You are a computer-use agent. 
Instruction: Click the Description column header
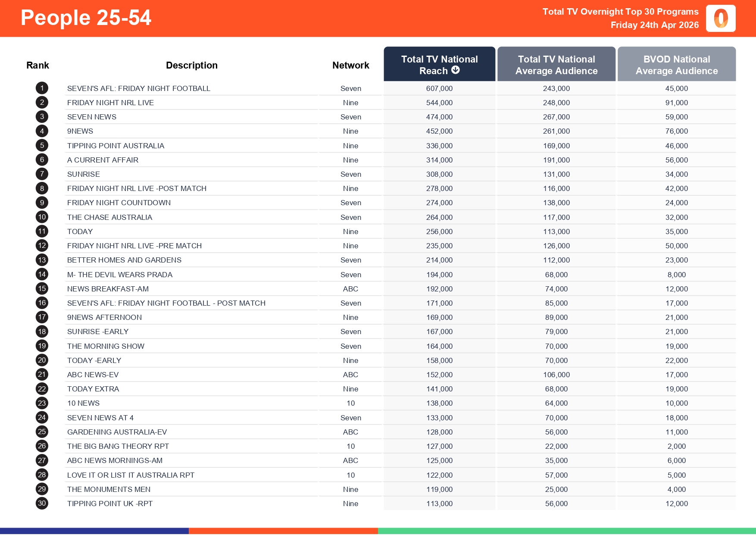(x=192, y=65)
